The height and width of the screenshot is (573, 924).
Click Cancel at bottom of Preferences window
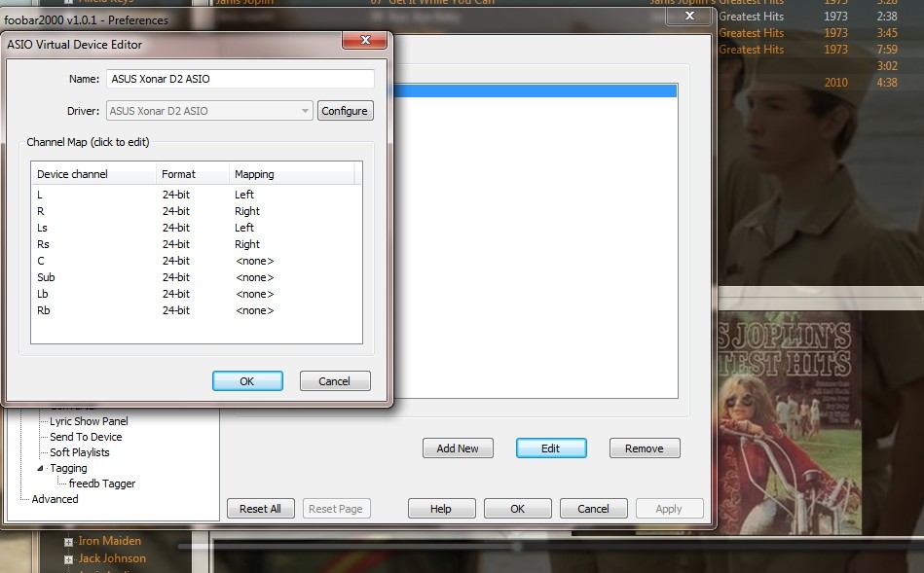(x=593, y=508)
